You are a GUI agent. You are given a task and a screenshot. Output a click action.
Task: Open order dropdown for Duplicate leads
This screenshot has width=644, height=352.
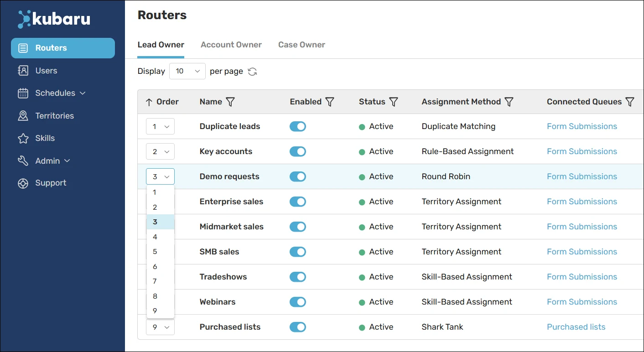pos(160,127)
